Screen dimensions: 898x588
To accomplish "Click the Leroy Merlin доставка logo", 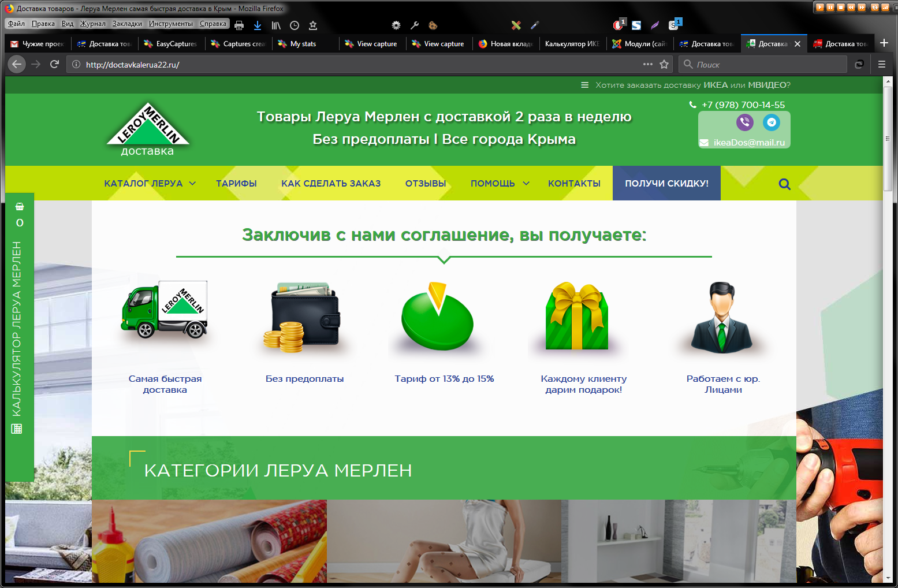I will (x=148, y=129).
